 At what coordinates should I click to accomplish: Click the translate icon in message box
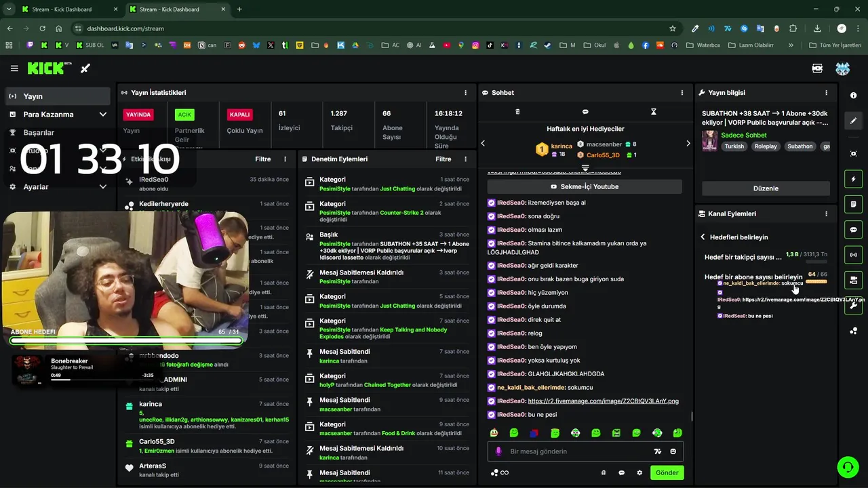[x=657, y=451]
